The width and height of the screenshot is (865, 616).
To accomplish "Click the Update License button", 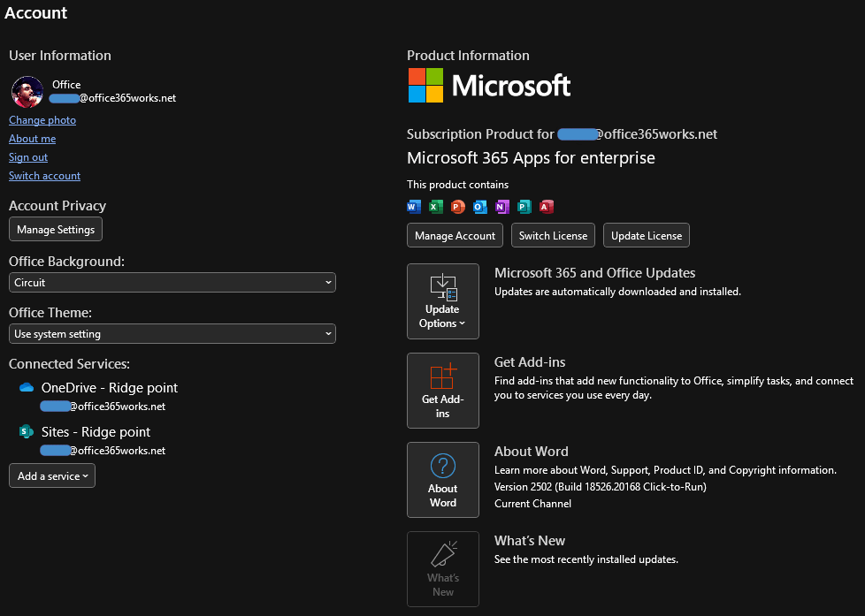I will click(x=647, y=235).
